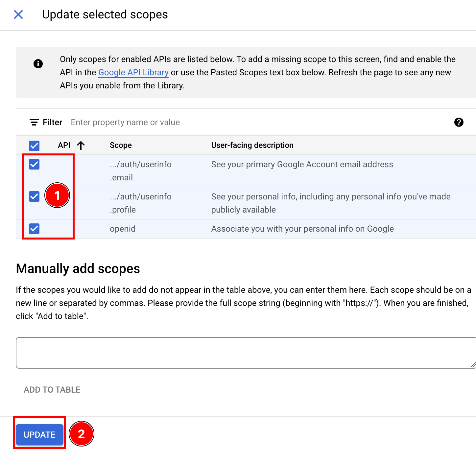Image resolution: width=476 pixels, height=458 pixels.
Task: Click the Scope column header
Action: [121, 145]
